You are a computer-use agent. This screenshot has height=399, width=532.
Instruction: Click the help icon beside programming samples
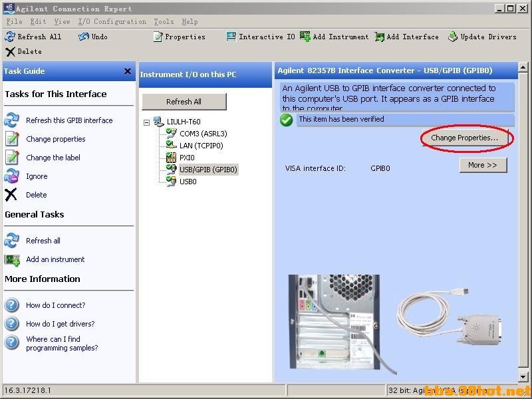(11, 342)
